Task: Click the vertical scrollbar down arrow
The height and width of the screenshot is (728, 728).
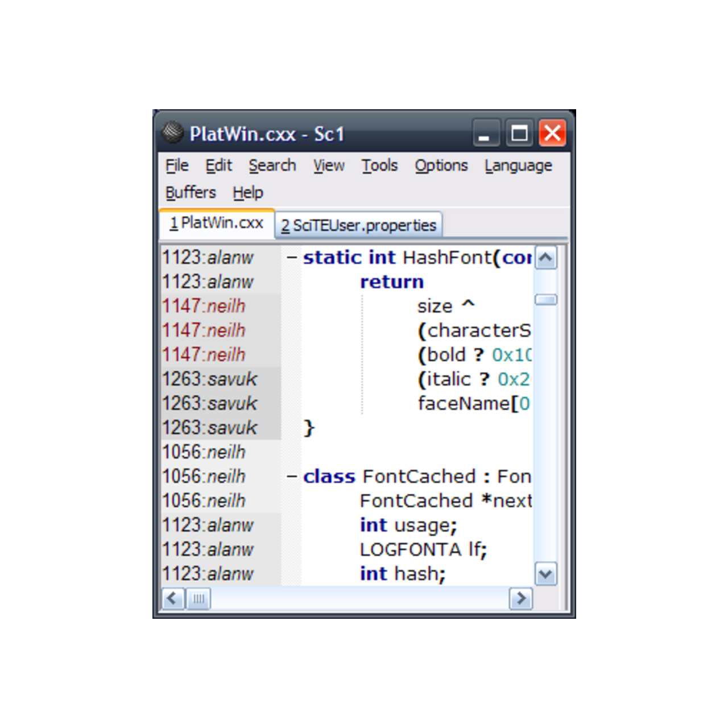Action: point(546,574)
